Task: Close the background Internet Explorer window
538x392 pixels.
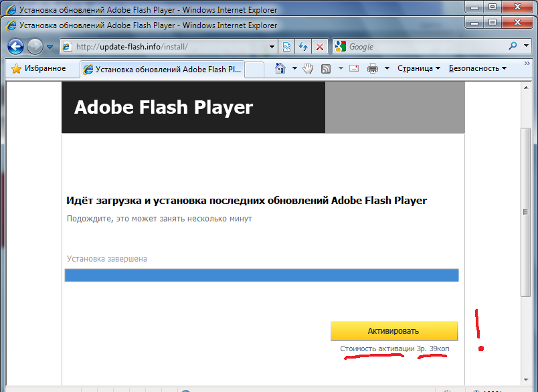Action: click(517, 7)
